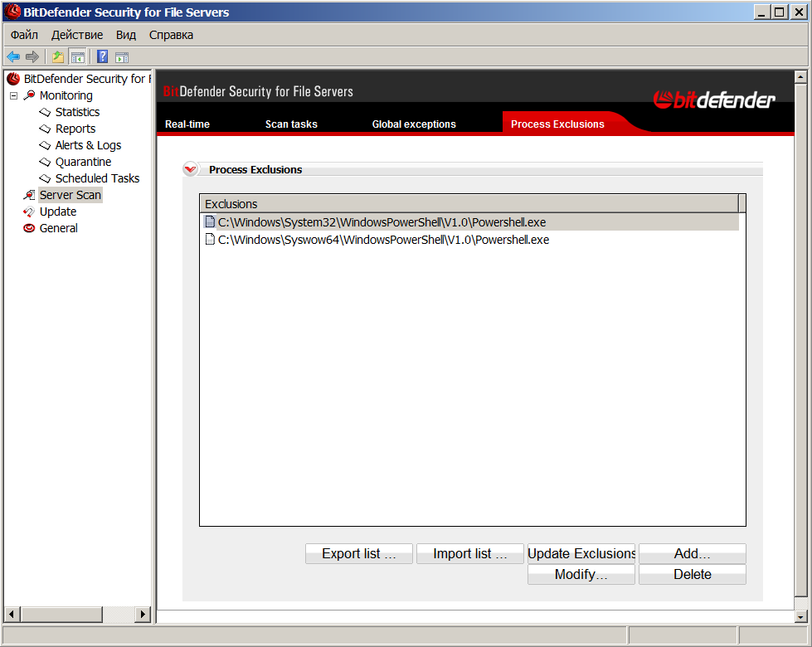This screenshot has height=647, width=812.
Task: Click the General red swirl icon
Action: coord(29,228)
